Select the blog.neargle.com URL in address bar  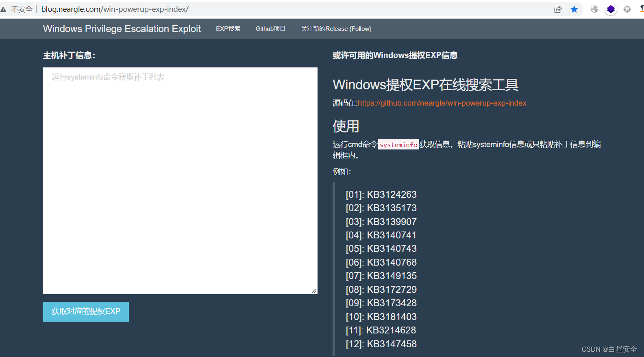pos(115,9)
